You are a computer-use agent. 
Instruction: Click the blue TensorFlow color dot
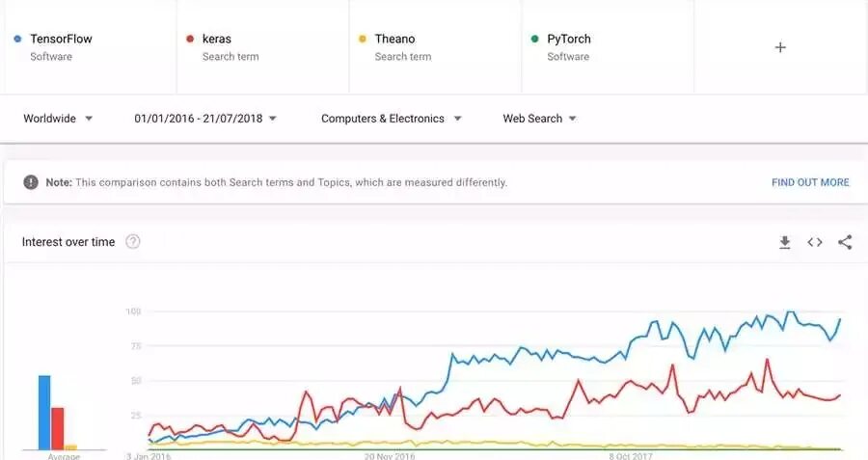click(18, 40)
